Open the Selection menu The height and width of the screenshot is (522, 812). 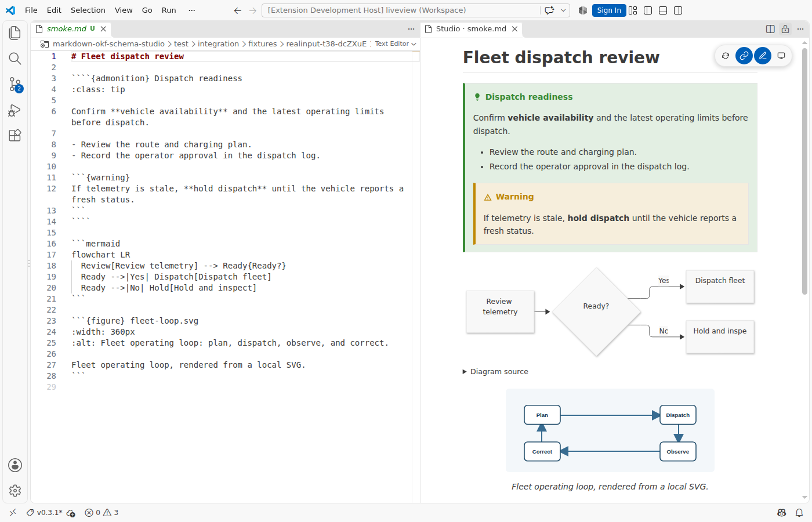pos(88,10)
